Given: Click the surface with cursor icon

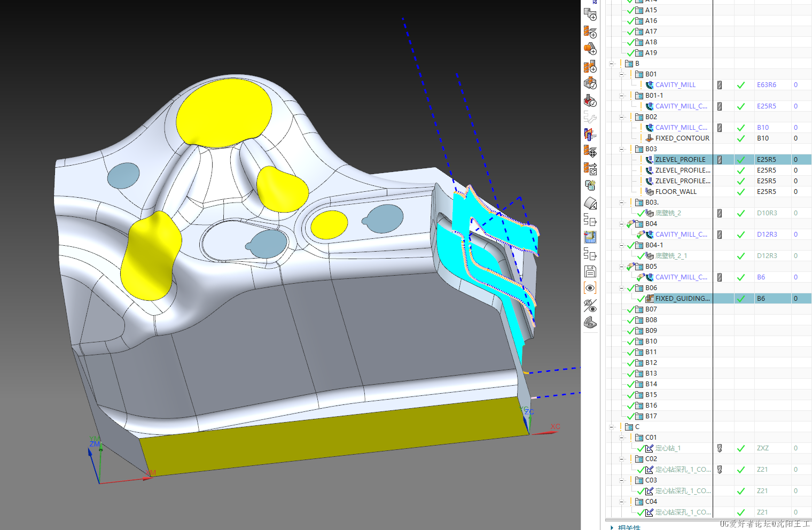Looking at the screenshot, I should click(x=590, y=203).
